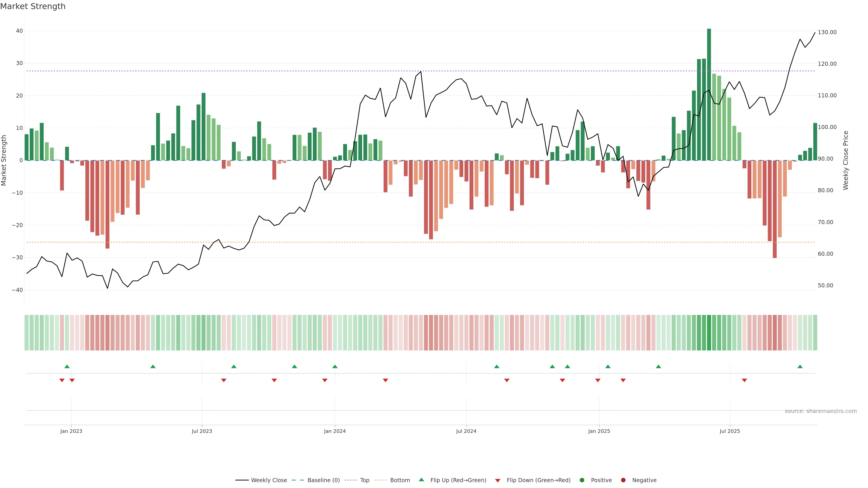Click first green flip-up triangle near Jan 2023
This screenshot has width=868, height=488.
point(67,367)
